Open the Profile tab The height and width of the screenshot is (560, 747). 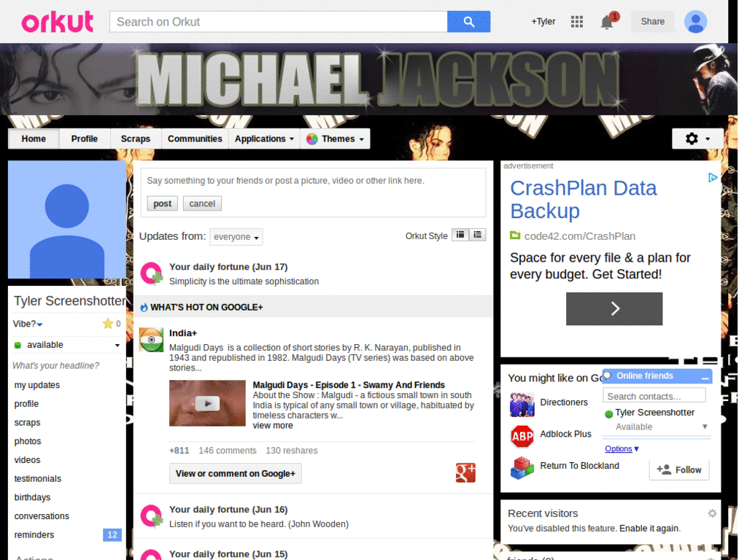(85, 139)
